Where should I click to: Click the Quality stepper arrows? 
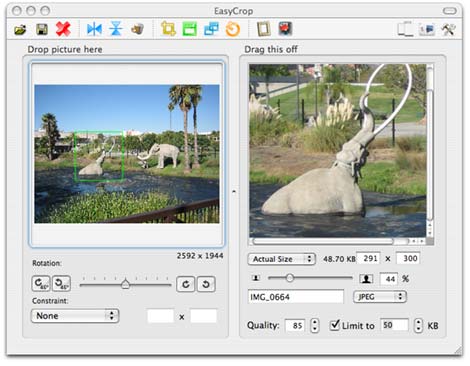point(314,325)
